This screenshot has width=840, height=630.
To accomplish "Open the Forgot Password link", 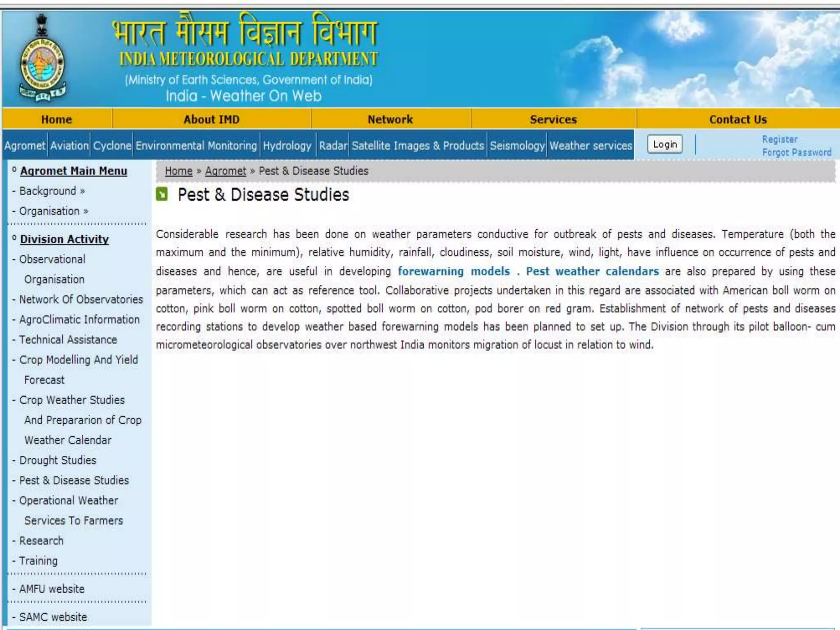I will (796, 153).
